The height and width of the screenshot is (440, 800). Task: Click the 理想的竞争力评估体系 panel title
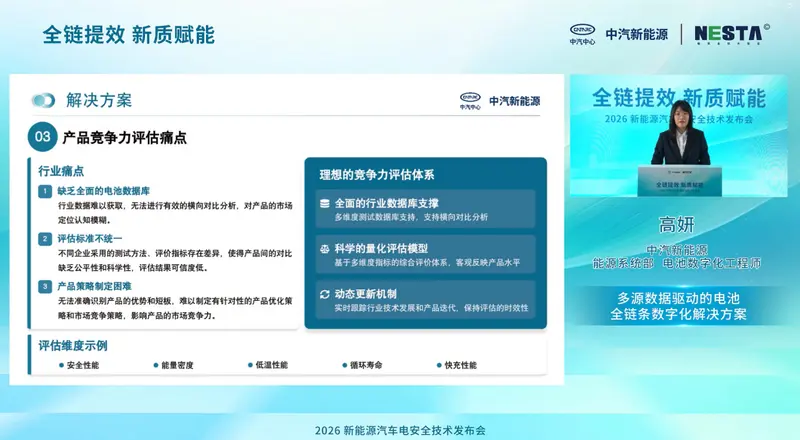(x=376, y=174)
